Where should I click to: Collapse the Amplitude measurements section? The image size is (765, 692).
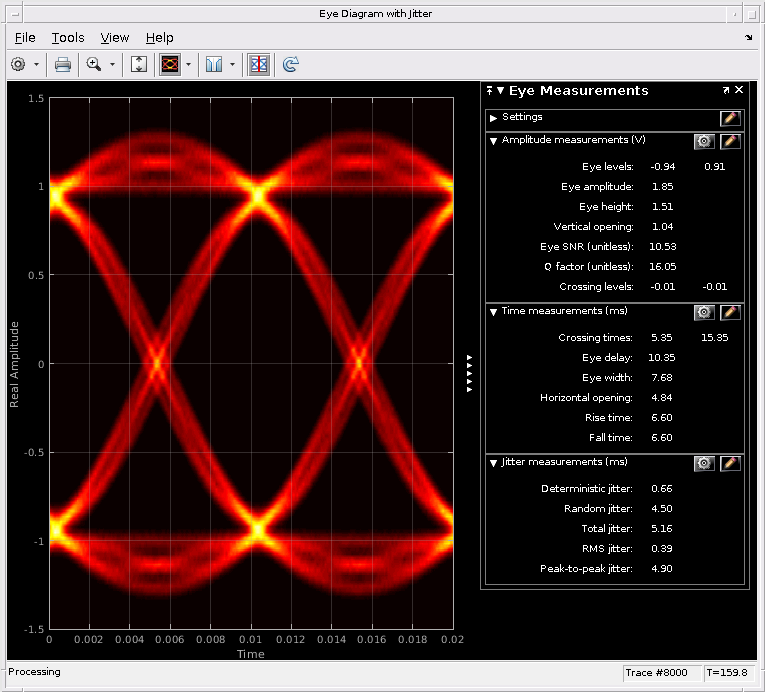point(494,141)
